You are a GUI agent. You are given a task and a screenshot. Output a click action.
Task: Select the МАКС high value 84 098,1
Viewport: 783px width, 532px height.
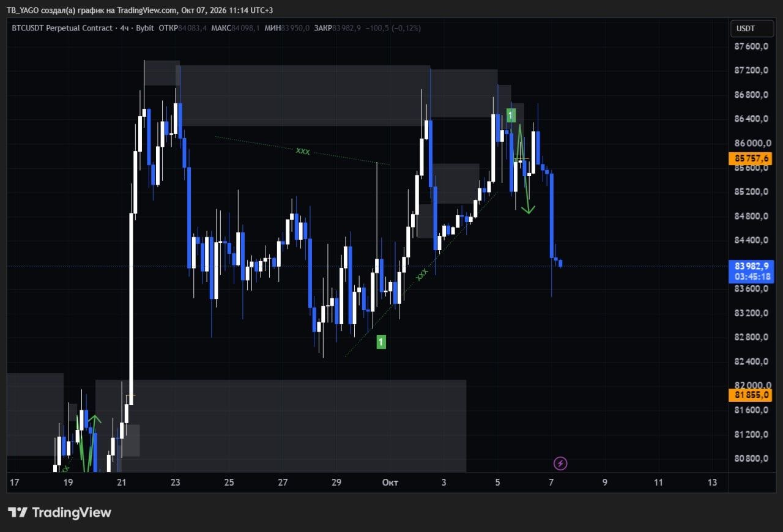pyautogui.click(x=246, y=28)
